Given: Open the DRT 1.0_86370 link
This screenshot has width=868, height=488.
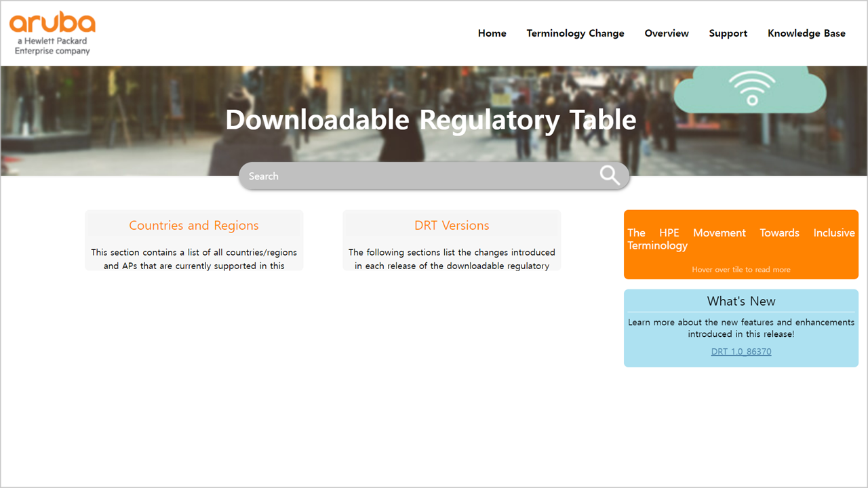Looking at the screenshot, I should click(741, 352).
